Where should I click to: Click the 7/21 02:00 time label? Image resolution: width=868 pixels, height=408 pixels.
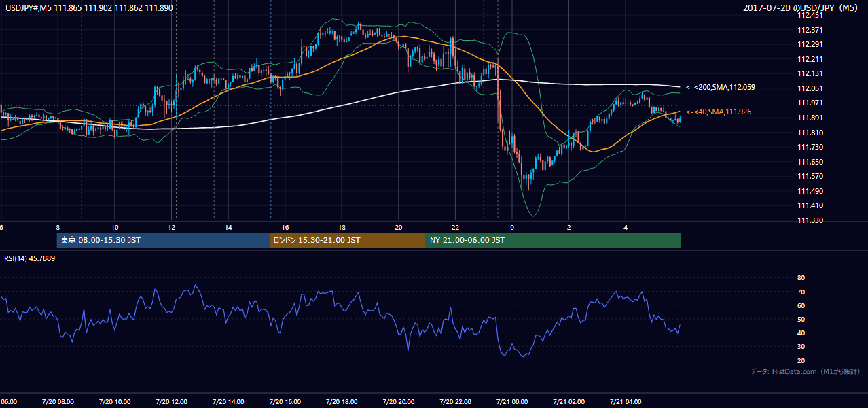(x=569, y=402)
